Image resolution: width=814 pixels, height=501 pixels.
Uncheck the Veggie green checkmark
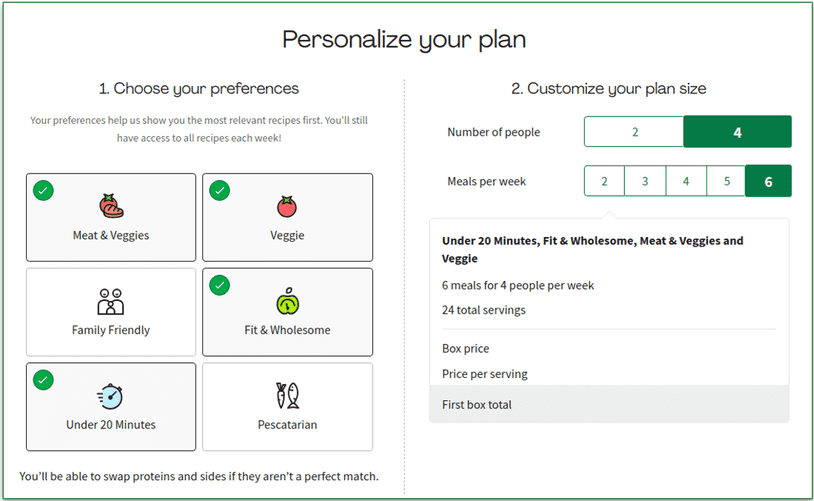point(219,190)
